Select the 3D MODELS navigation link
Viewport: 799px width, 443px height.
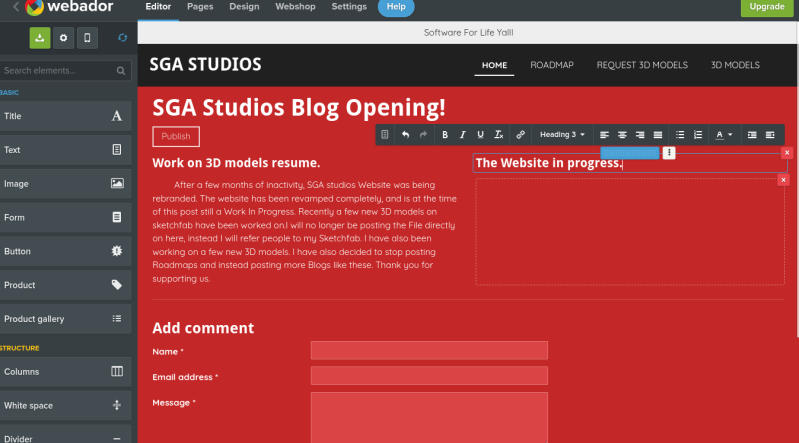tap(735, 65)
